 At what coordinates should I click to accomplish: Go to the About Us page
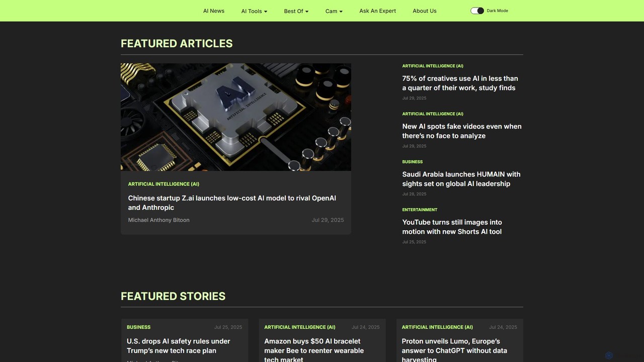click(x=425, y=11)
